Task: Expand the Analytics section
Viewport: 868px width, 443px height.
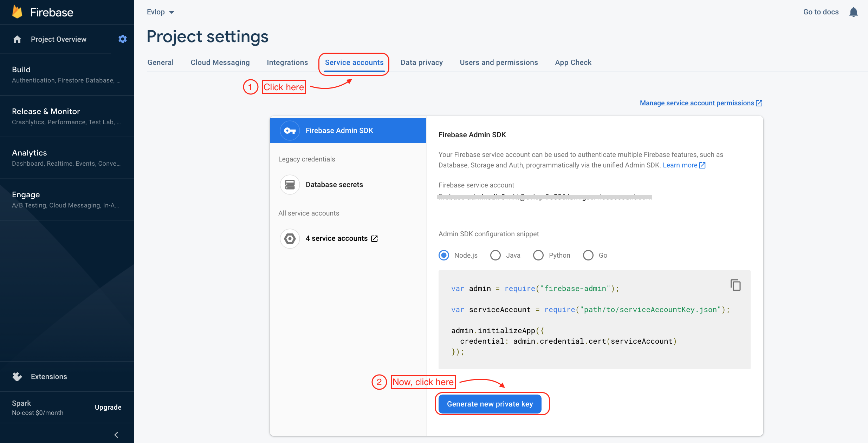Action: [x=67, y=158]
